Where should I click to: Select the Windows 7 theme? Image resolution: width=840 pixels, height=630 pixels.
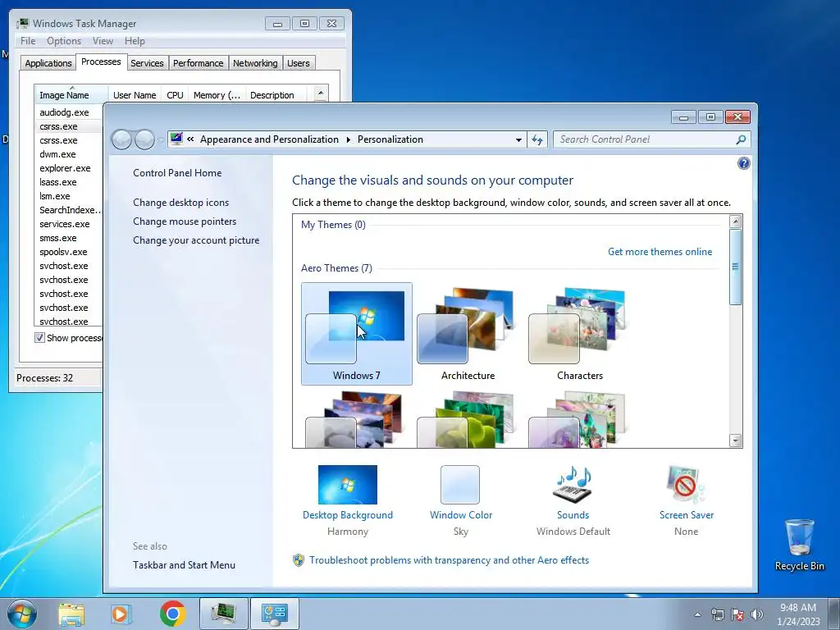tap(357, 334)
